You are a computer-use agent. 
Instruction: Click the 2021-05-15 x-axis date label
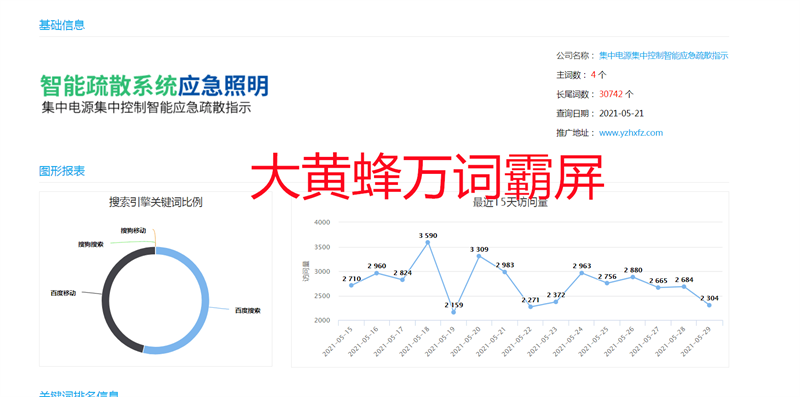pyautogui.click(x=338, y=341)
